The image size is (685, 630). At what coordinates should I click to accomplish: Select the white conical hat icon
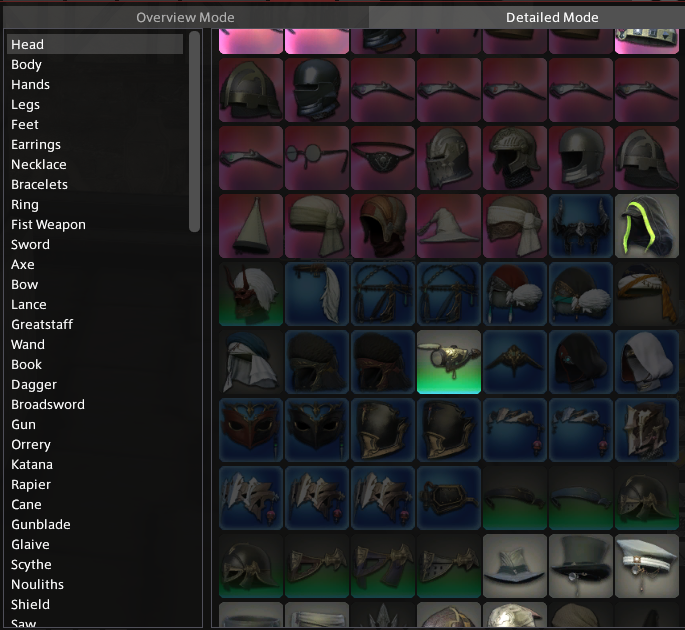coord(251,226)
